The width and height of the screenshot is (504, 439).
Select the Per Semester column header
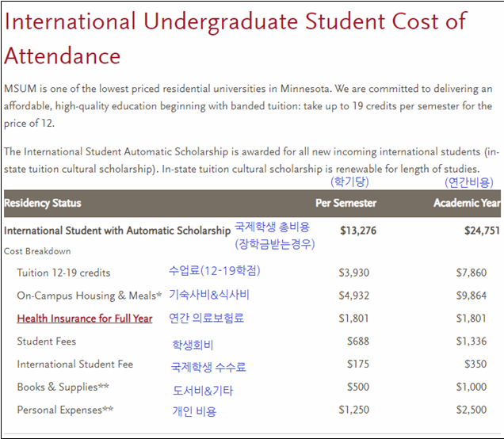pos(346,203)
